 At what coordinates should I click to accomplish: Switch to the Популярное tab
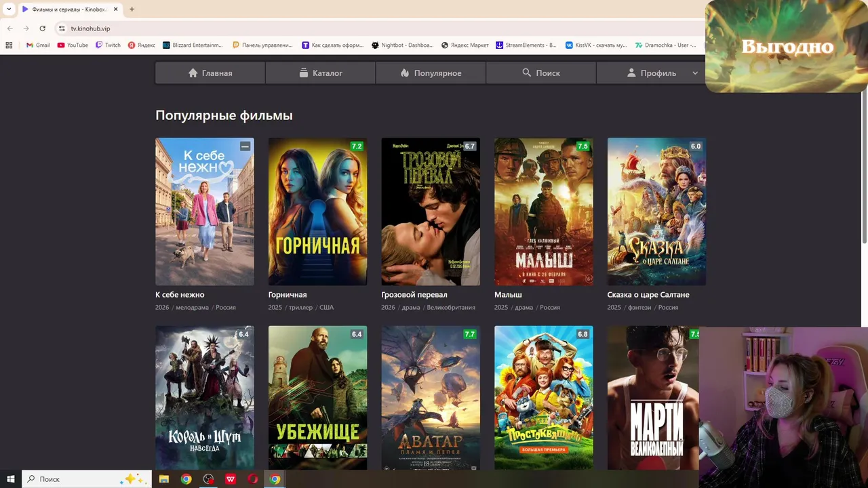point(431,73)
